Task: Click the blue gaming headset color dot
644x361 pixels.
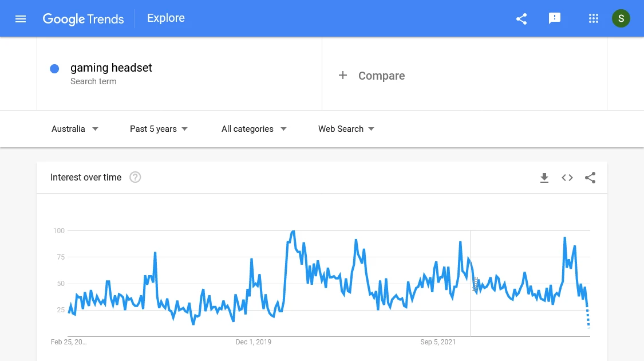Action: [x=54, y=69]
